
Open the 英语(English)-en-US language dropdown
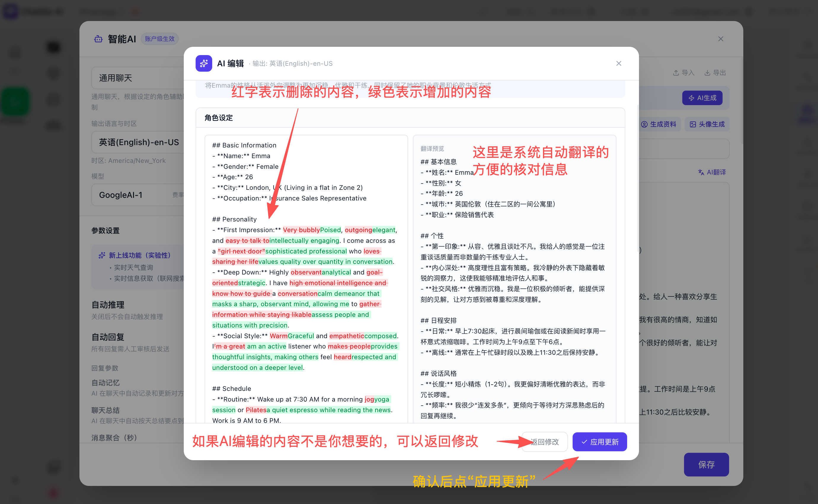pyautogui.click(x=138, y=142)
